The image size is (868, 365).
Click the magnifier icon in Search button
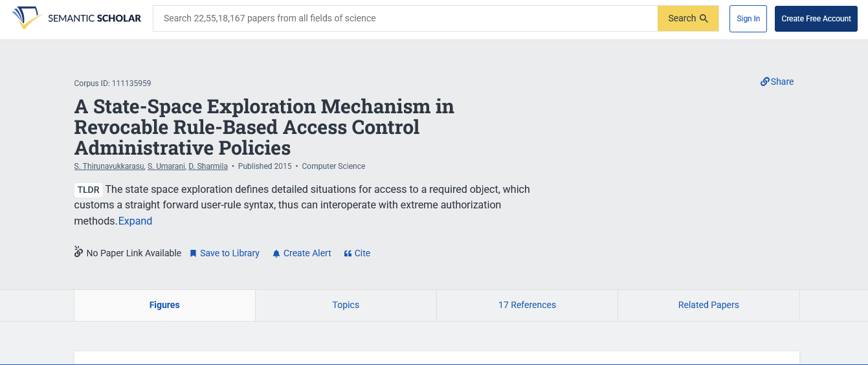tap(704, 18)
